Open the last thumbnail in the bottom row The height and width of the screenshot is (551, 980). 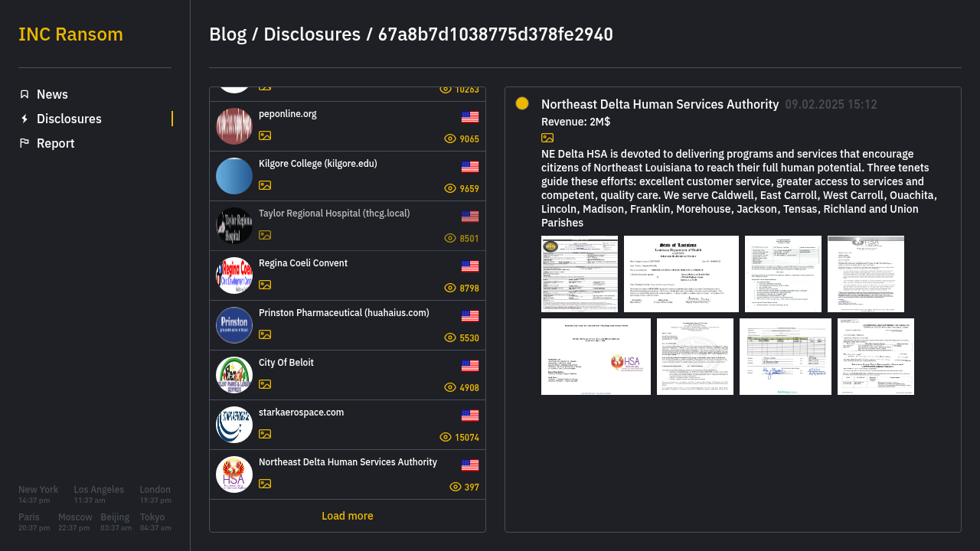point(876,357)
